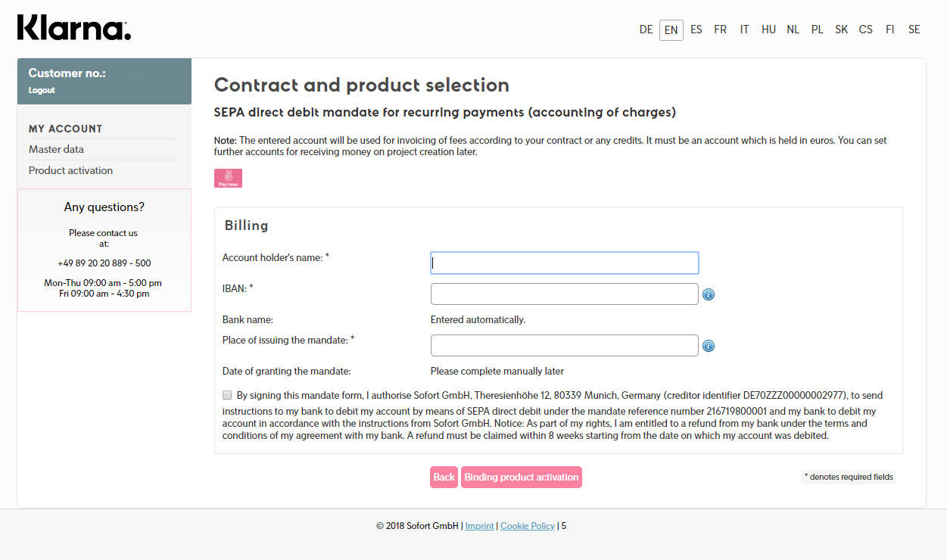Viewport: 947px width, 560px height.
Task: Click 'Please complete manually later' text
Action: tap(497, 371)
